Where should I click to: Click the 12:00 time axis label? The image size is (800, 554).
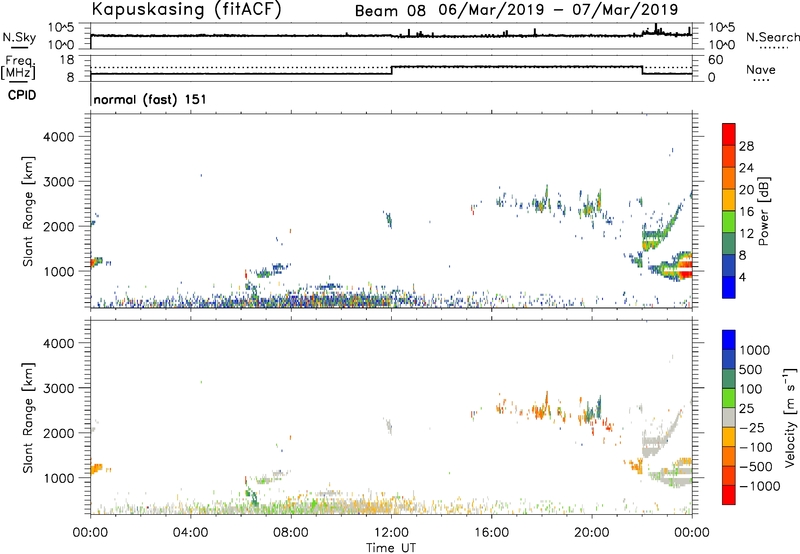pyautogui.click(x=391, y=533)
